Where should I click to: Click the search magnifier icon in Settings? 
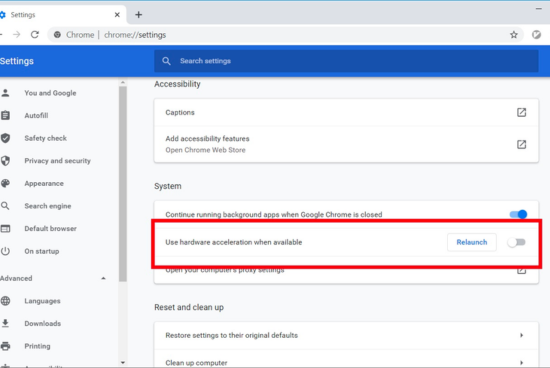(166, 61)
